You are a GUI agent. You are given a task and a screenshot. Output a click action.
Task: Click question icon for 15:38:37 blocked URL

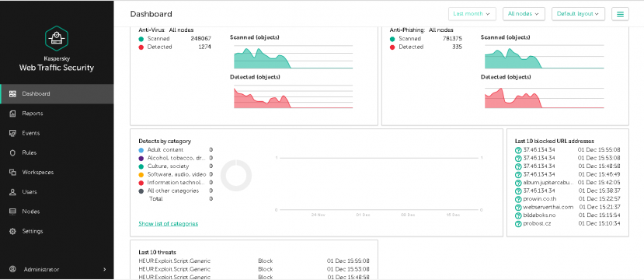tap(518, 191)
